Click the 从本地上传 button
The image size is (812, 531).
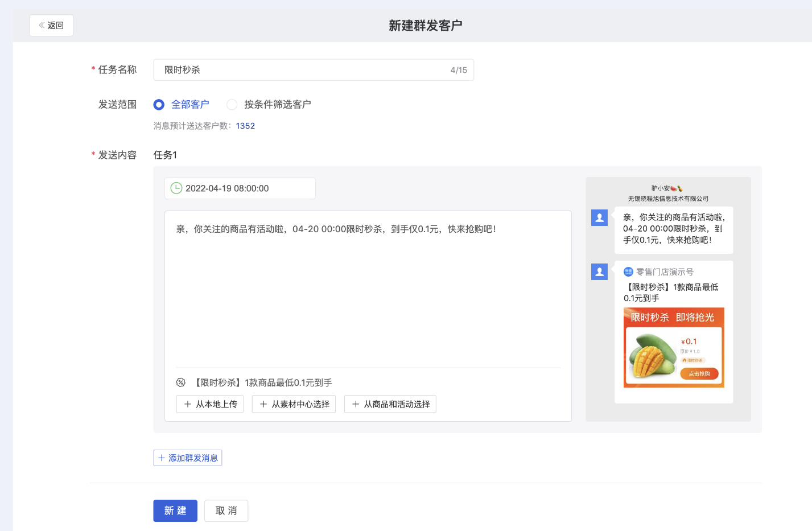pyautogui.click(x=210, y=404)
